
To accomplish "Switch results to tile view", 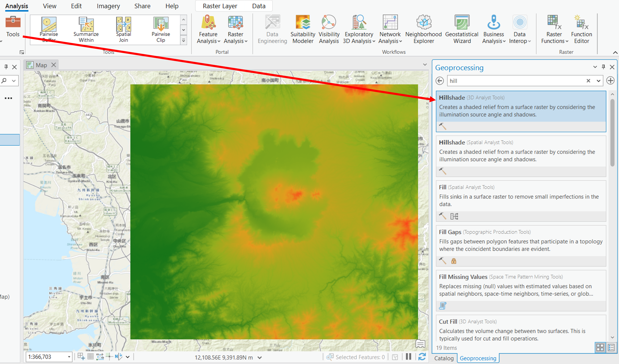I will click(x=600, y=347).
